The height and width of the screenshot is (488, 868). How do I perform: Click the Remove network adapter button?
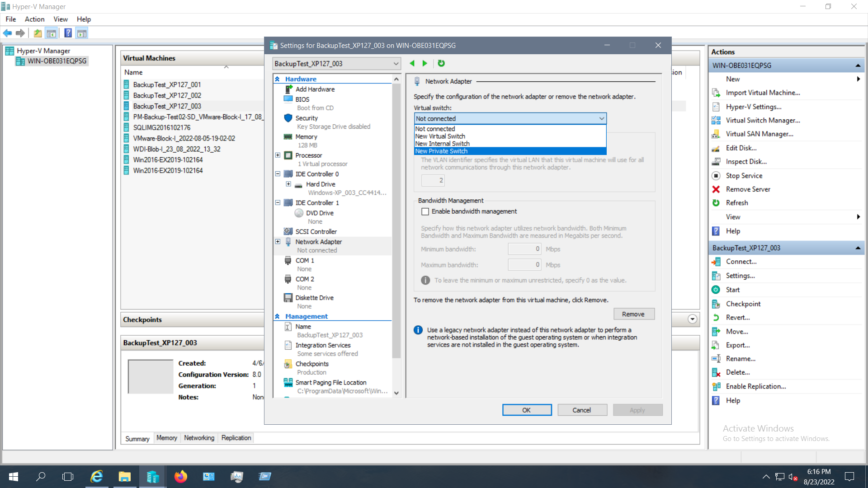[634, 314]
